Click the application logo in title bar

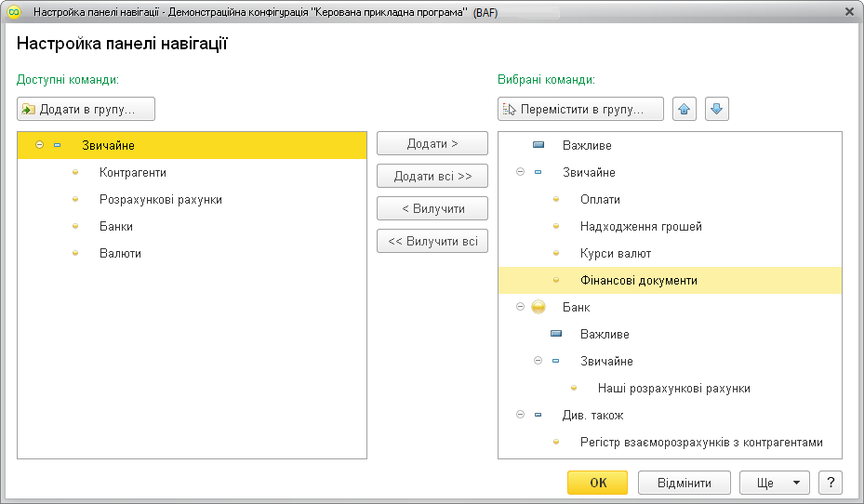tap(14, 11)
